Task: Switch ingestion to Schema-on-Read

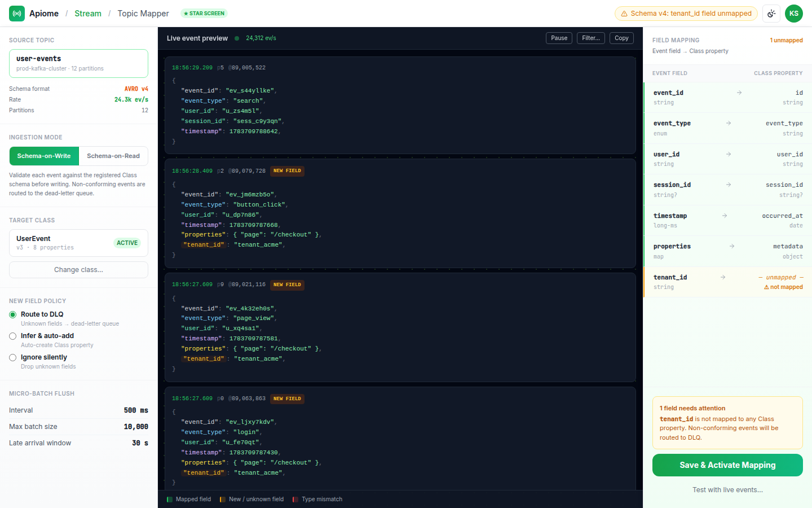Action: coord(113,156)
